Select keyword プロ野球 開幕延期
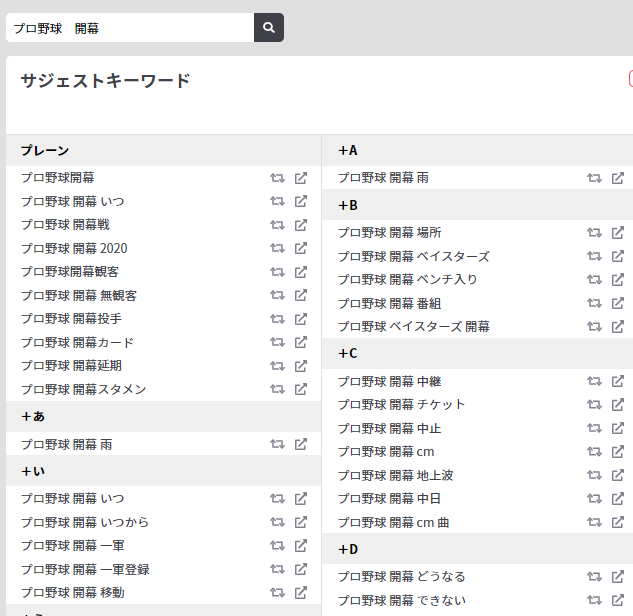 71,366
